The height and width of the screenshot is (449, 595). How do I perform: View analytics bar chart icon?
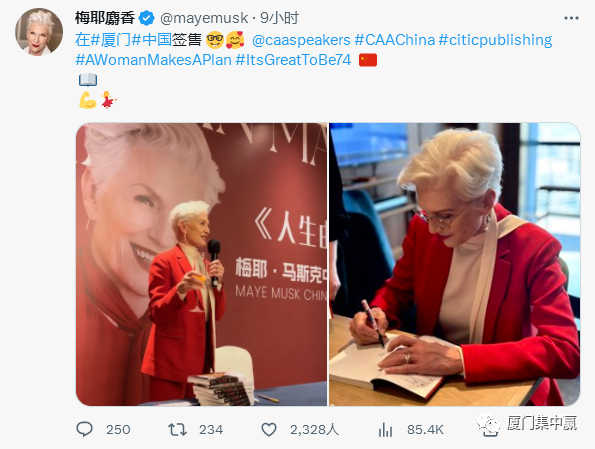[385, 430]
